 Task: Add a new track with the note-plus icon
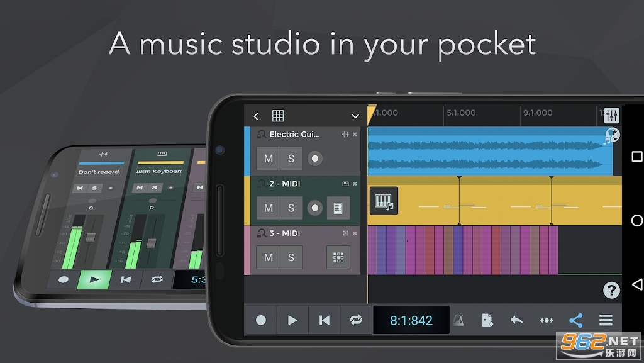pyautogui.click(x=487, y=320)
